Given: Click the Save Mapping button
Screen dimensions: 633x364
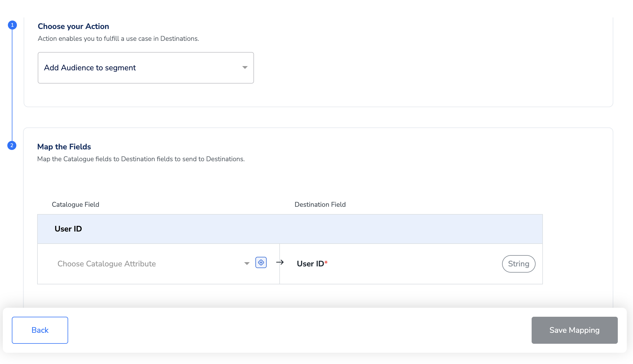Looking at the screenshot, I should coord(574,330).
